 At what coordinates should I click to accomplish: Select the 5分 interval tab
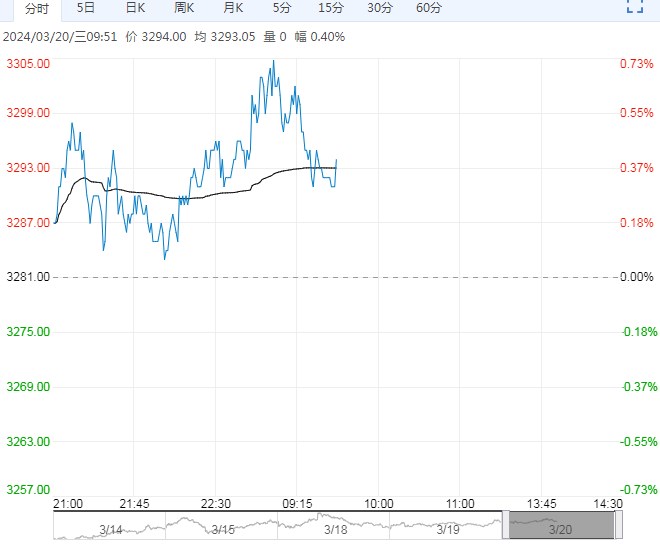[282, 8]
